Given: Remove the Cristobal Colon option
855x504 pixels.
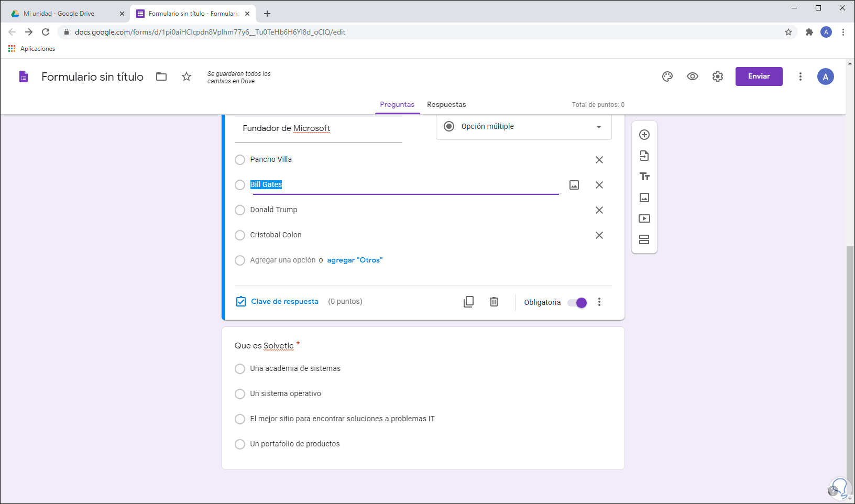Looking at the screenshot, I should pyautogui.click(x=599, y=235).
